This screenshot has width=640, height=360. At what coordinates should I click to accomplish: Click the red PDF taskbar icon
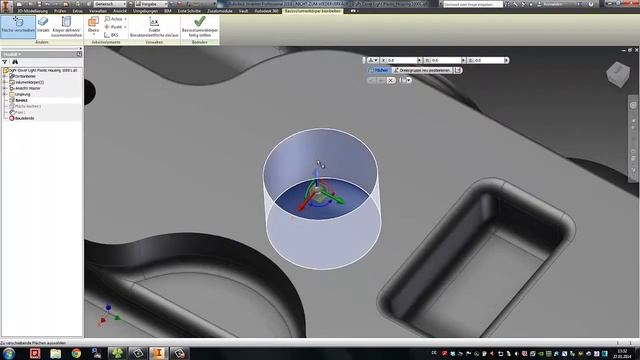[35, 353]
